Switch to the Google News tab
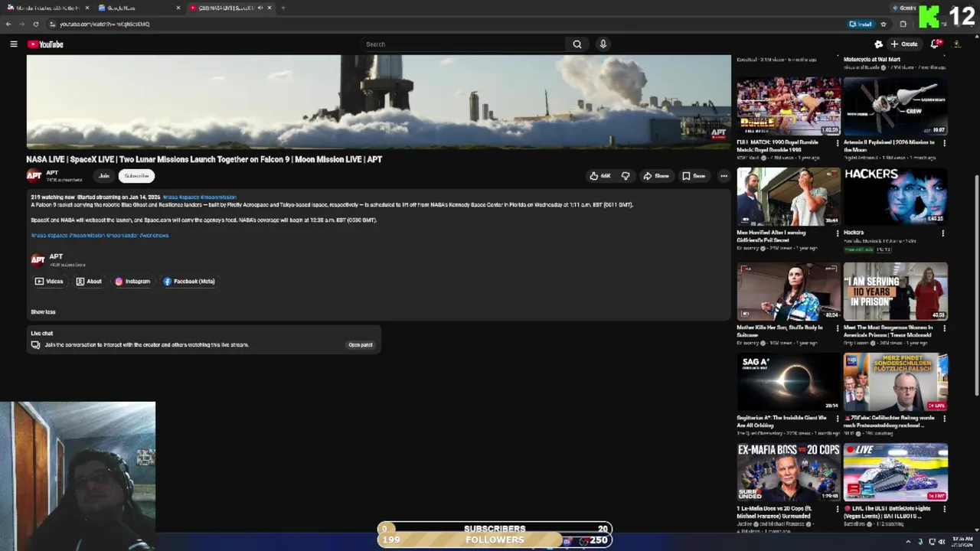The width and height of the screenshot is (980, 551). [138, 8]
